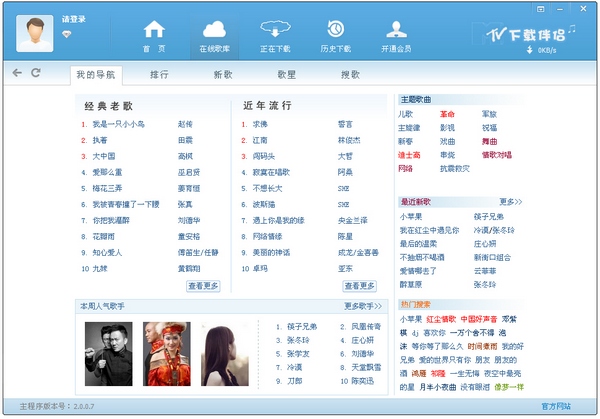This screenshot has width=600, height=419.
Task: Click 请登录 login link
Action: (74, 18)
